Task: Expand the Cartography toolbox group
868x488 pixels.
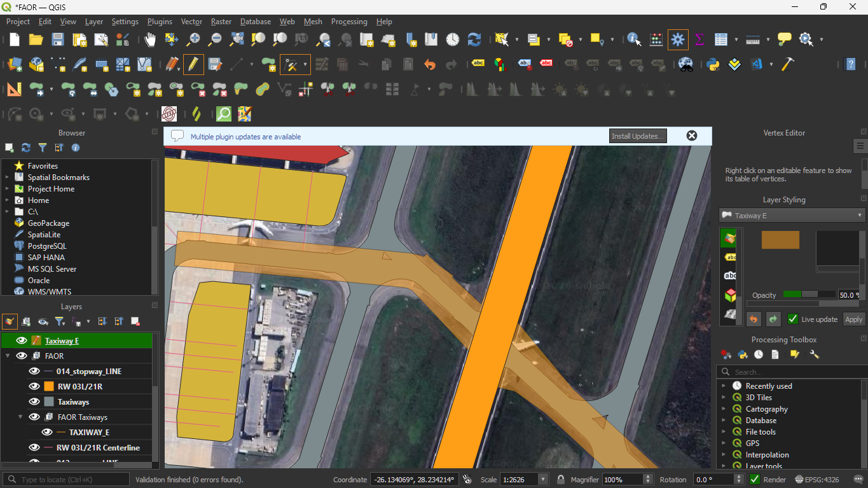Action: point(724,409)
